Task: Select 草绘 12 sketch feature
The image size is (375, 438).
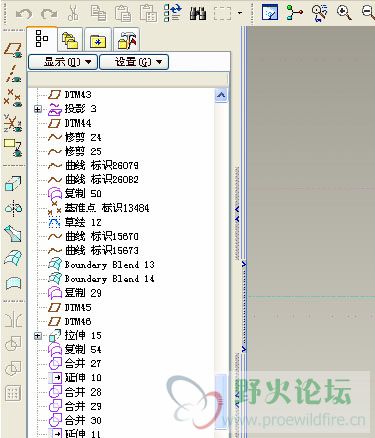Action: click(83, 222)
